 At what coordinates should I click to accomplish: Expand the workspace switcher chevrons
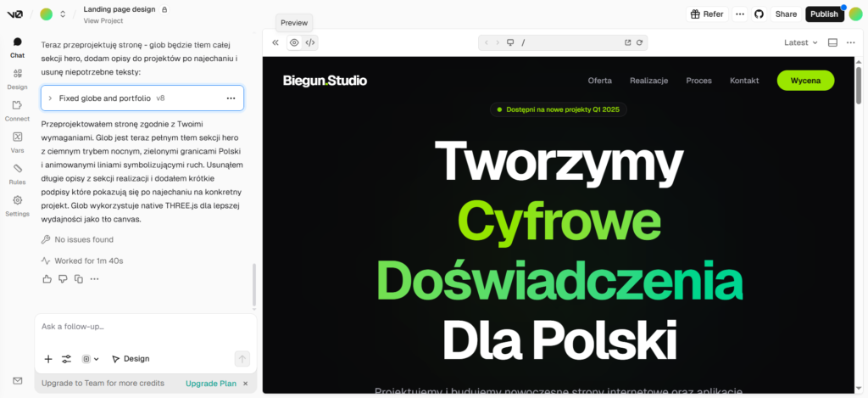(63, 14)
